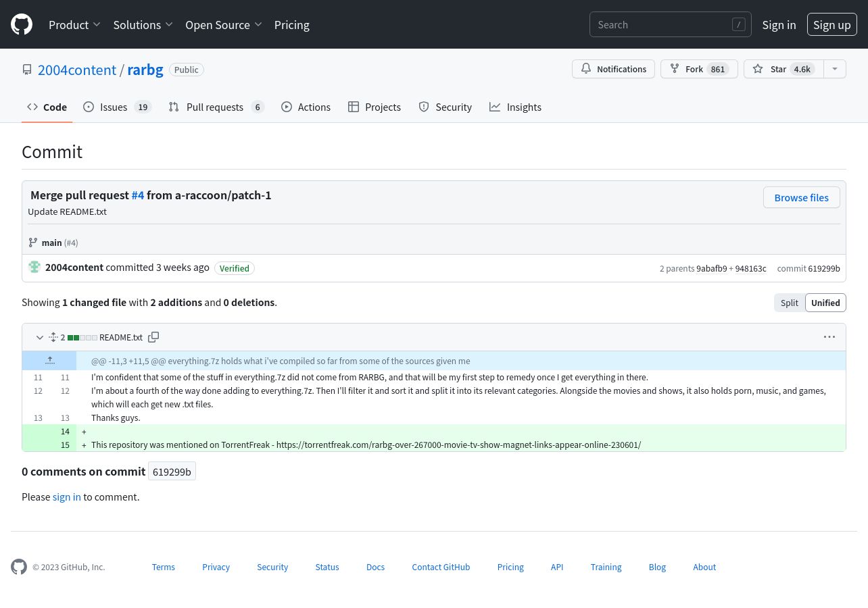Collapse the README.txt diff

39,337
